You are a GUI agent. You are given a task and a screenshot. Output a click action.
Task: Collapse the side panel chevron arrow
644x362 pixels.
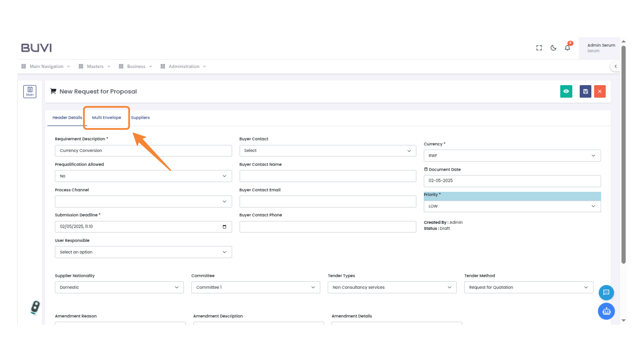(x=615, y=66)
